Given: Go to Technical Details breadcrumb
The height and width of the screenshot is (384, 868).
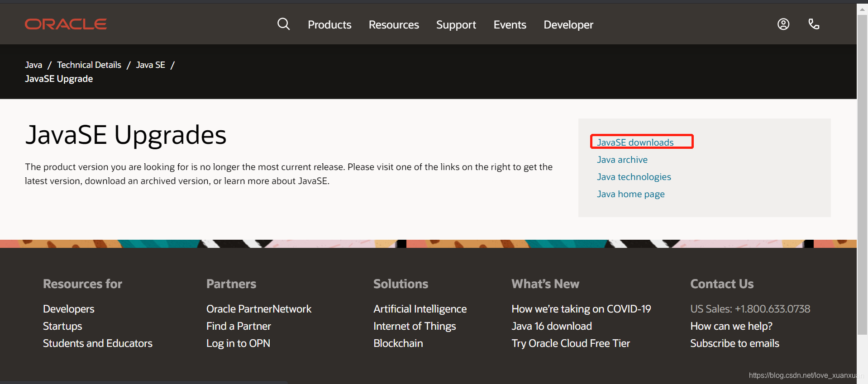Looking at the screenshot, I should (89, 65).
